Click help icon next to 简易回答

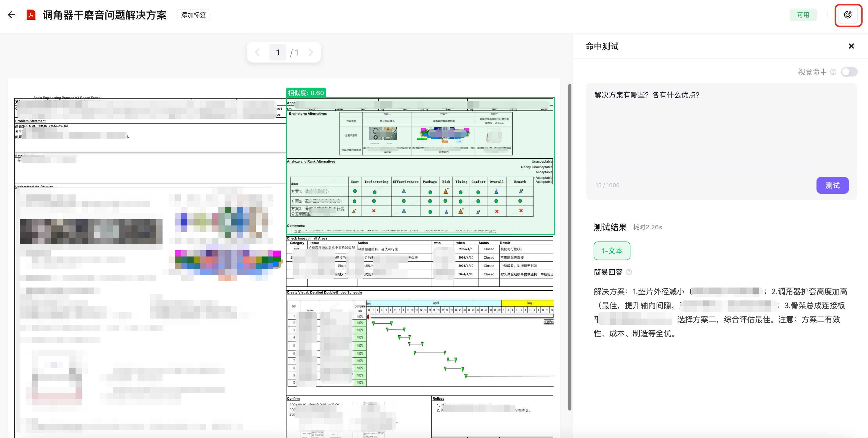[x=629, y=272]
